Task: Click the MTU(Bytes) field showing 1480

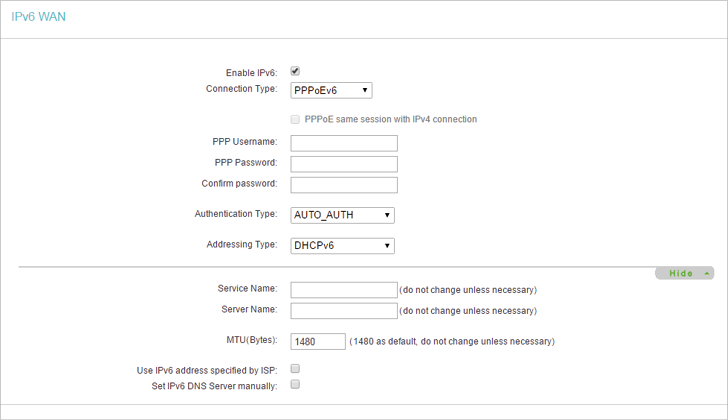Action: click(x=318, y=342)
